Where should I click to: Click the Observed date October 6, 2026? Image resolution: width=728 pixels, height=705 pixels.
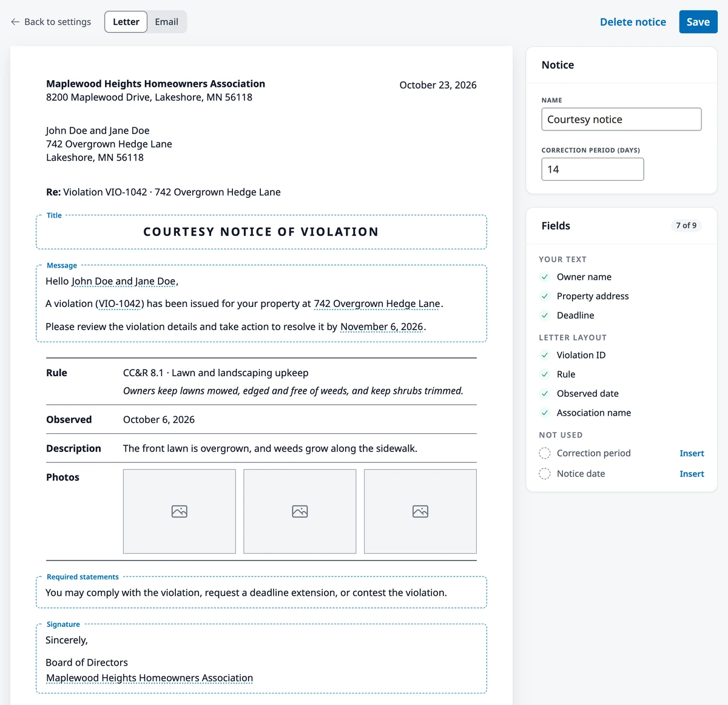pyautogui.click(x=159, y=420)
